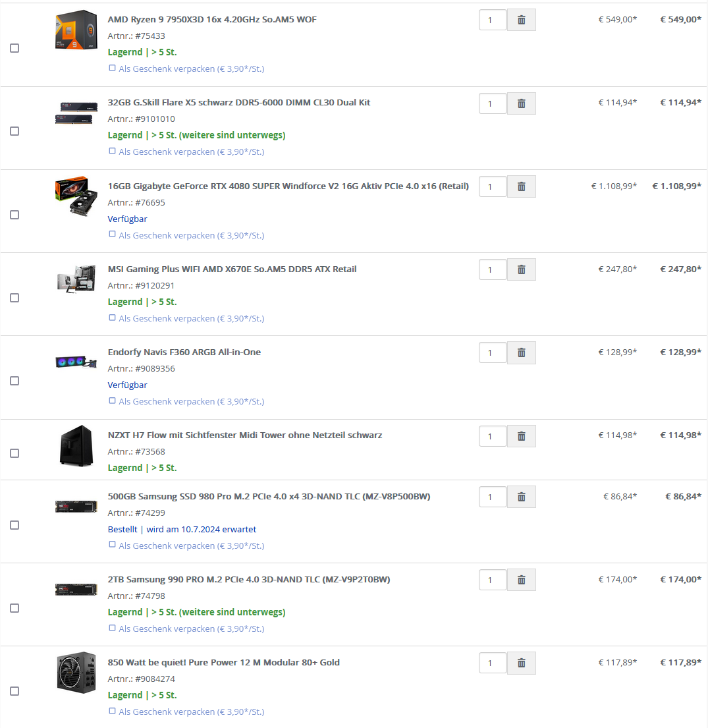Click the Samsung 980 Pro SSD thumbnail
Viewport: 708px width, 728px height.
click(76, 506)
